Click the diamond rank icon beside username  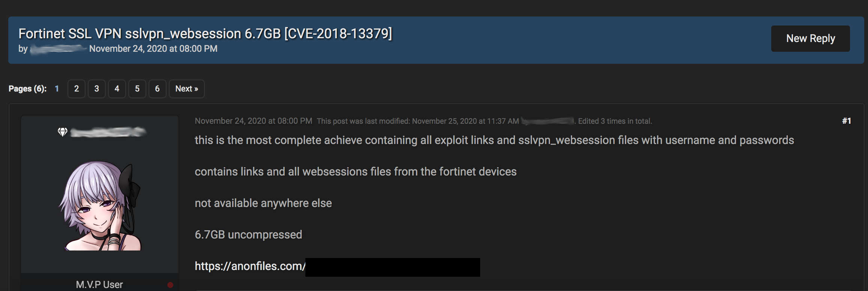click(63, 132)
